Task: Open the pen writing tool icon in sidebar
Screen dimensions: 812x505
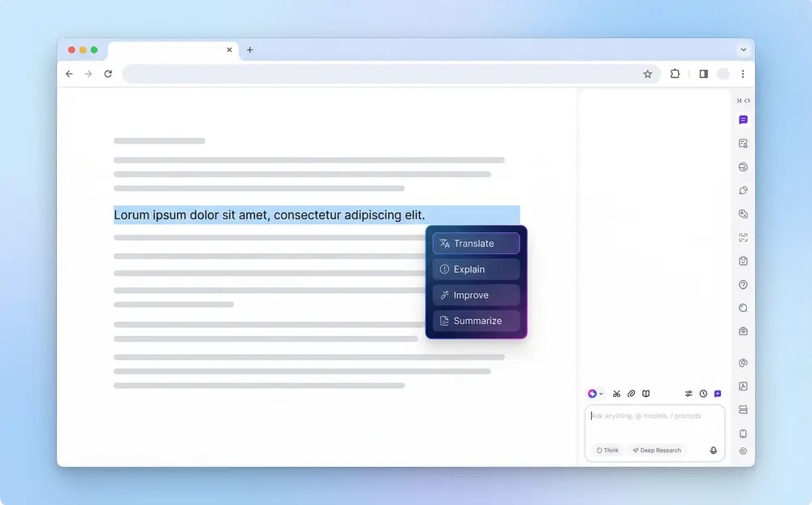Action: tap(743, 190)
